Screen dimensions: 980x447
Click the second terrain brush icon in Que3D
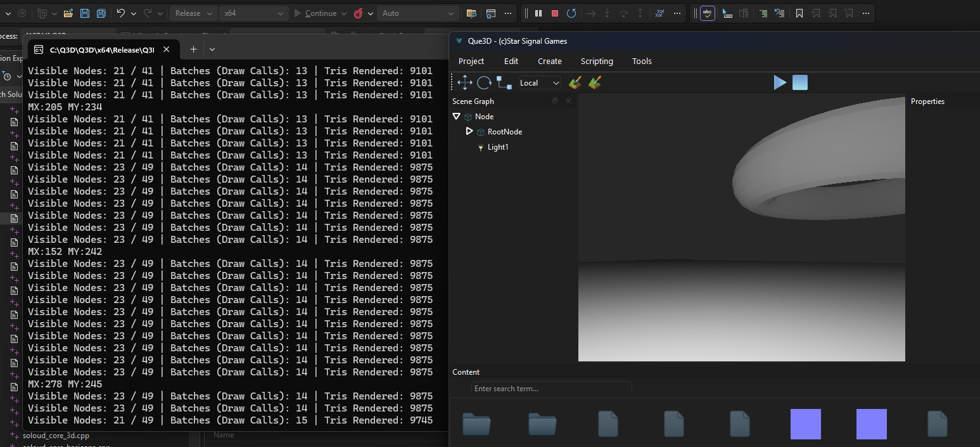point(594,82)
